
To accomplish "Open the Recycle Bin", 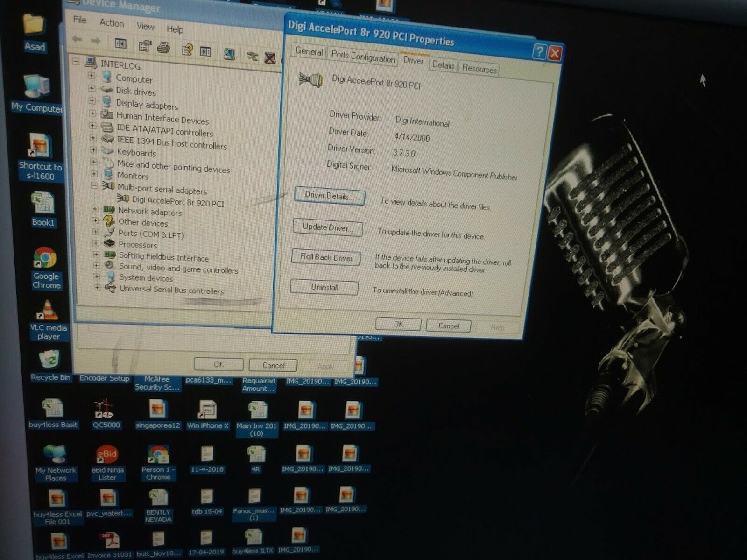I will click(50, 366).
